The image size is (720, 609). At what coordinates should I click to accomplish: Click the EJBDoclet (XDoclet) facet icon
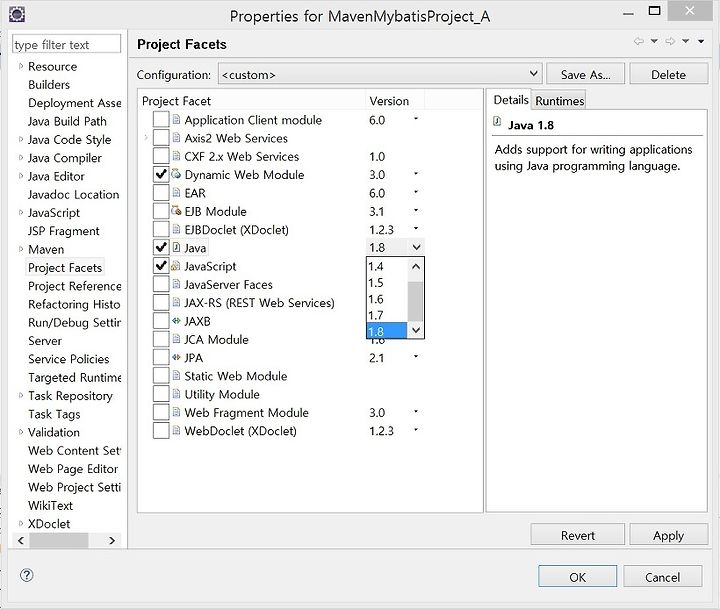point(176,229)
